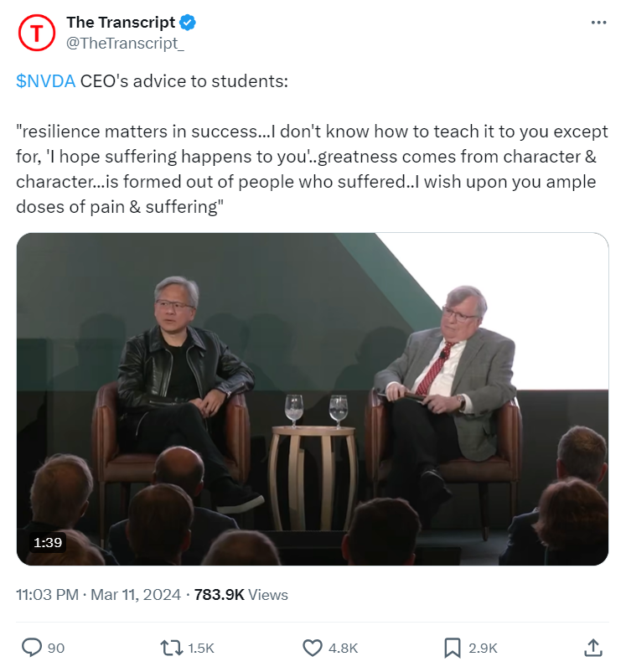Click the tweet quote text body
Screen dimensions: 626x672
point(312,169)
